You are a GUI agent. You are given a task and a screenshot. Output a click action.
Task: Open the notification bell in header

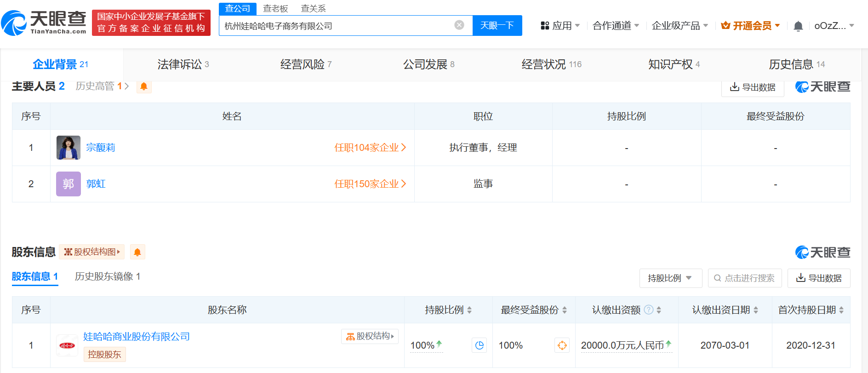pyautogui.click(x=798, y=26)
